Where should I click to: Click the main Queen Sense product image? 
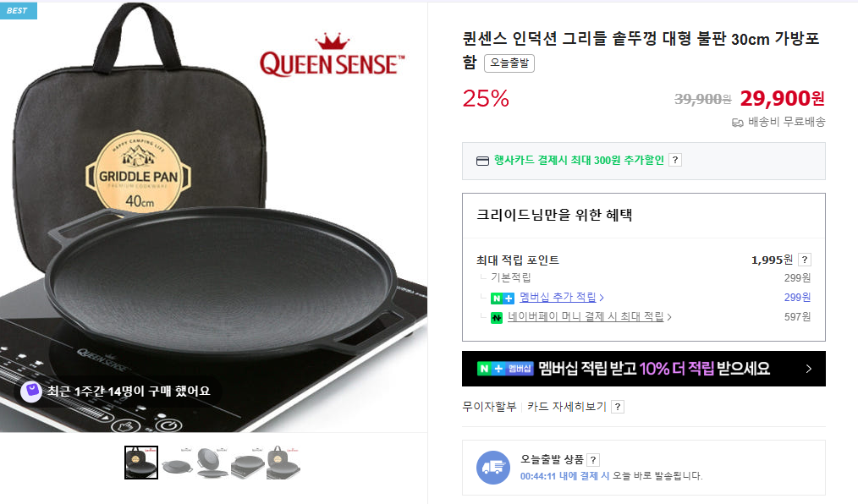[x=213, y=217]
